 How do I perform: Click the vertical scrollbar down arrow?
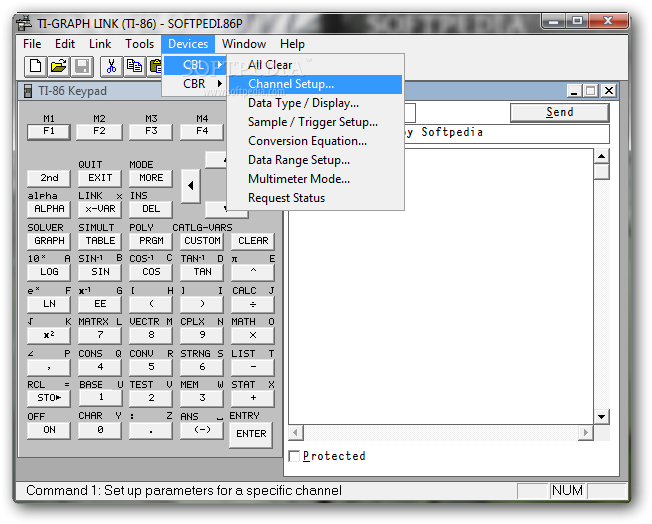[x=601, y=417]
